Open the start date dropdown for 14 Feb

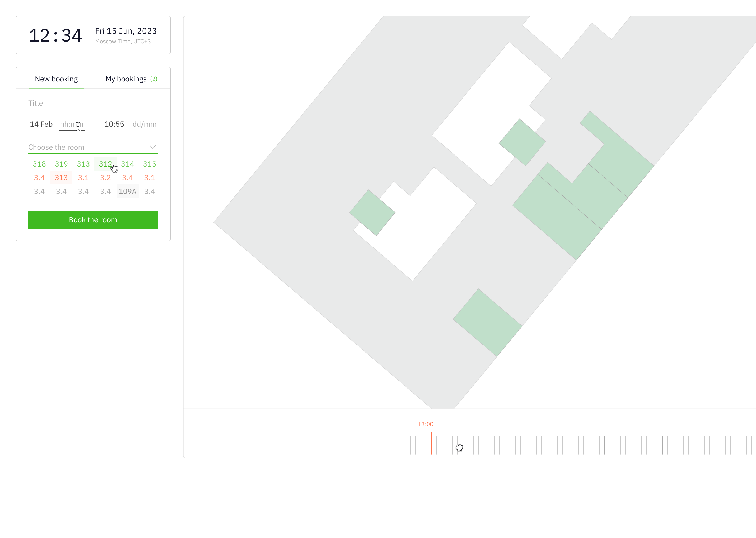tap(41, 124)
